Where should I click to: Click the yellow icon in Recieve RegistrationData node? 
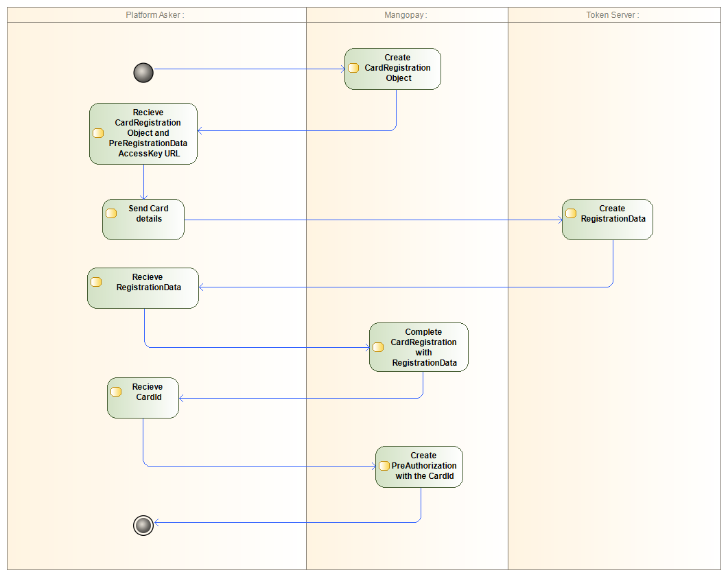click(x=96, y=281)
